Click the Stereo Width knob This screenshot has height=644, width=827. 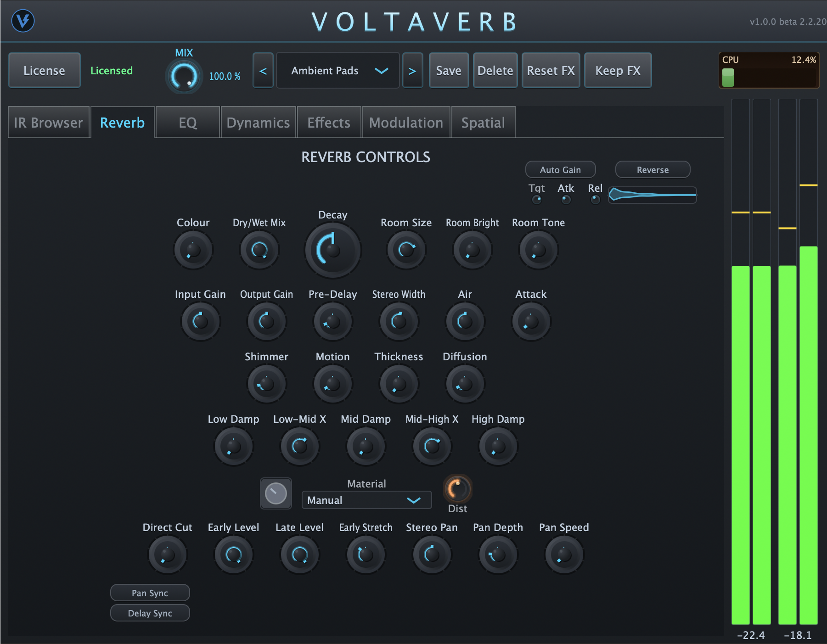click(x=399, y=321)
